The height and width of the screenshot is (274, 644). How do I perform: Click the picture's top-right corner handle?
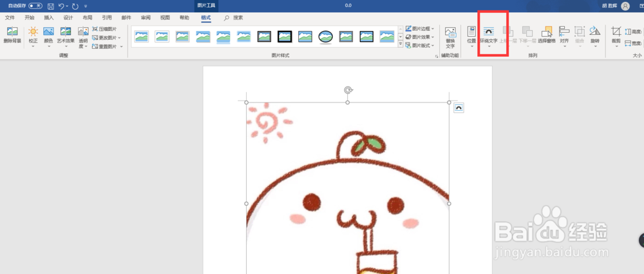(449, 103)
